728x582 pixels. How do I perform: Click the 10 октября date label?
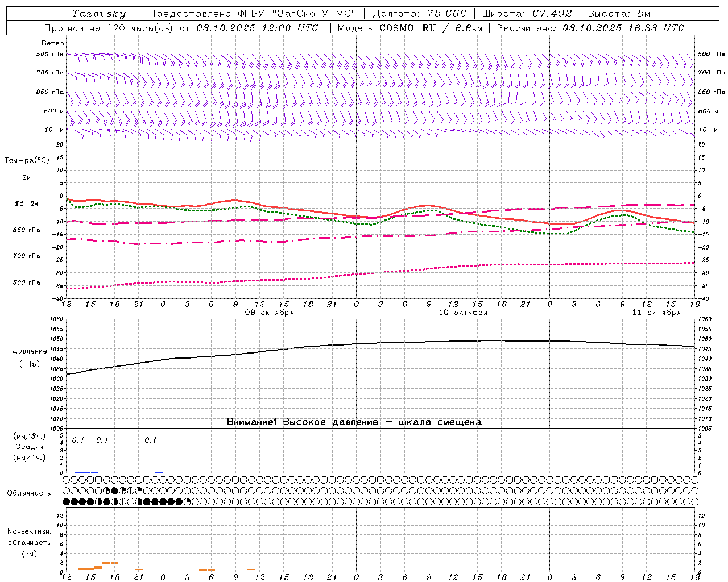[x=463, y=313]
